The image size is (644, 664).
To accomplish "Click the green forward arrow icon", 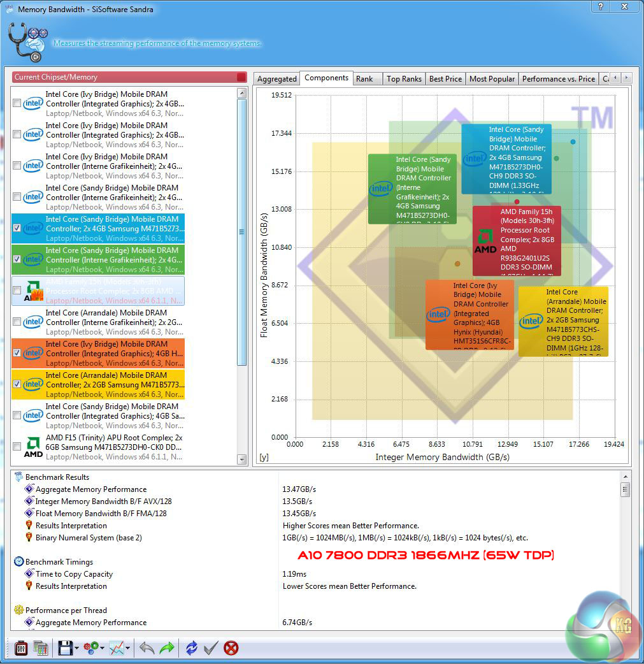I will point(168,648).
